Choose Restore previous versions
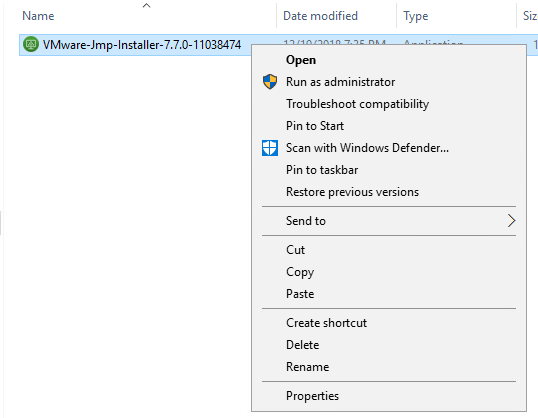Image resolution: width=538 pixels, height=418 pixels. pos(389,192)
